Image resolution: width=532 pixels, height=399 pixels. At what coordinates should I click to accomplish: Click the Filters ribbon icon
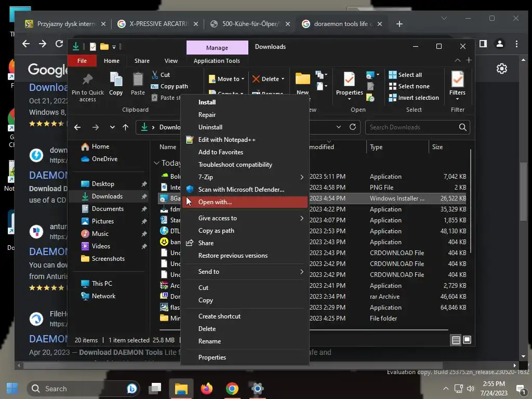coord(457,79)
